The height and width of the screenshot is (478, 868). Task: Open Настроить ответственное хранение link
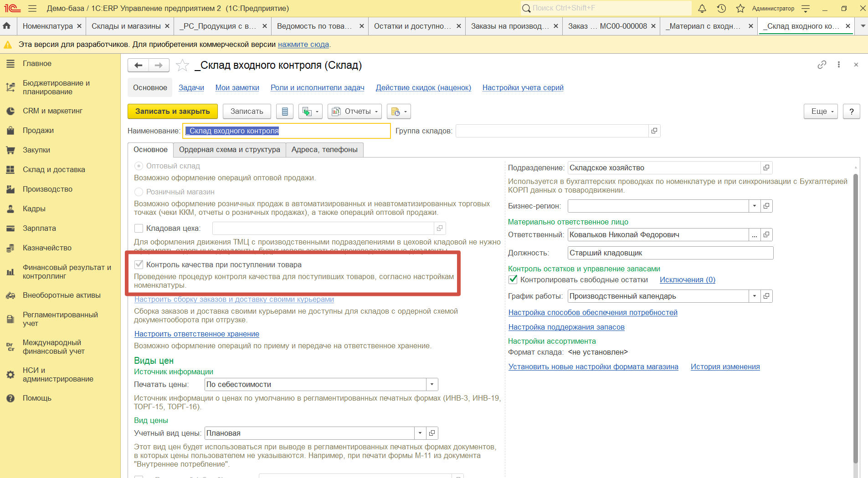click(x=197, y=334)
